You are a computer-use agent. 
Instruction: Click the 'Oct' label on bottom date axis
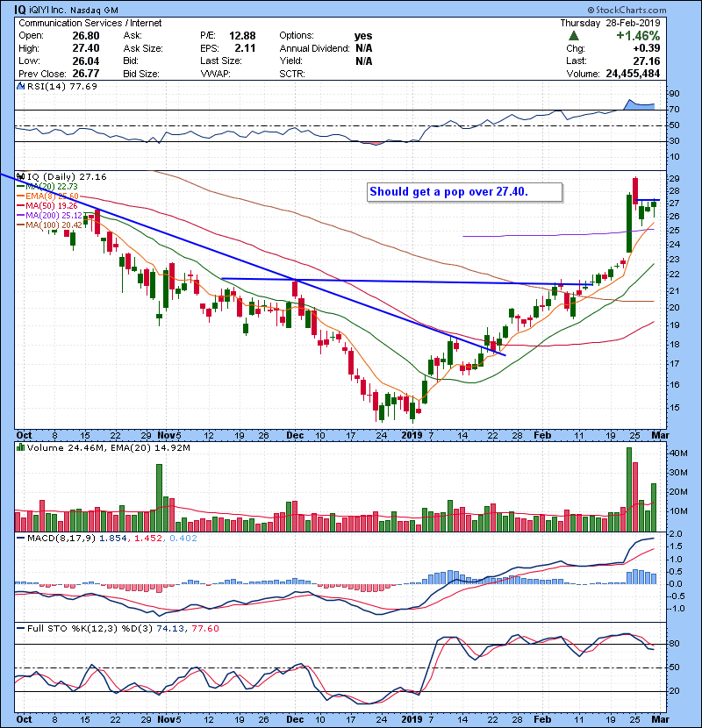coord(25,719)
